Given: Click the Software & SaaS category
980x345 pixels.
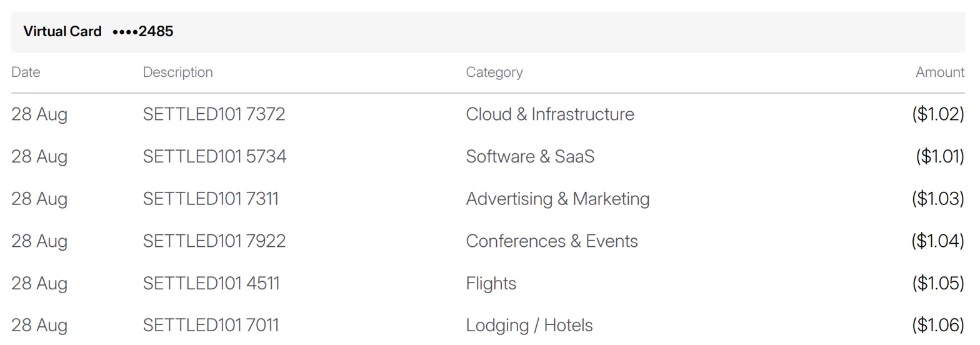Looking at the screenshot, I should click(530, 156).
